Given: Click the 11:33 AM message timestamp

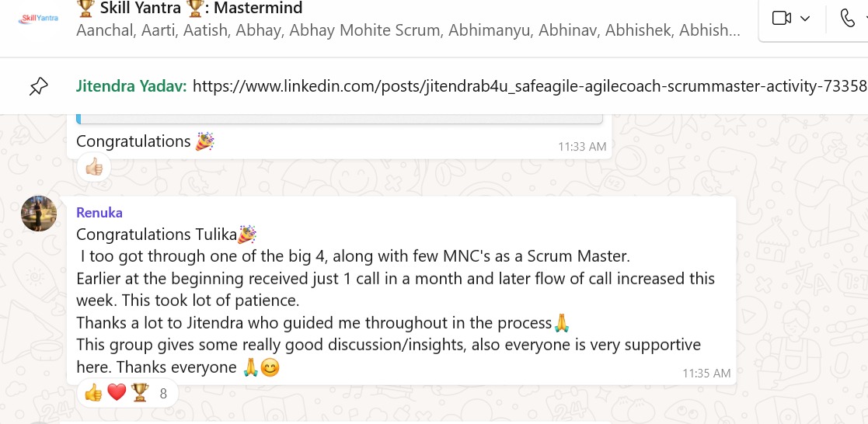Looking at the screenshot, I should pos(582,146).
